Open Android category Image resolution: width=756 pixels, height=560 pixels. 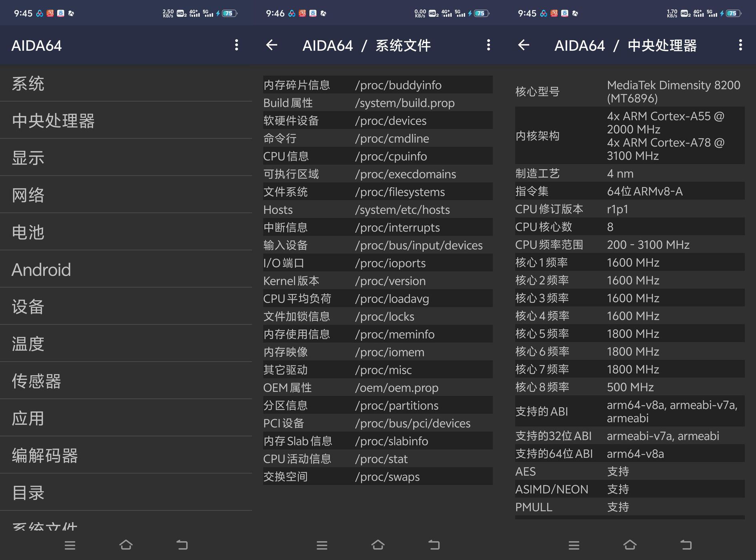[x=126, y=269]
